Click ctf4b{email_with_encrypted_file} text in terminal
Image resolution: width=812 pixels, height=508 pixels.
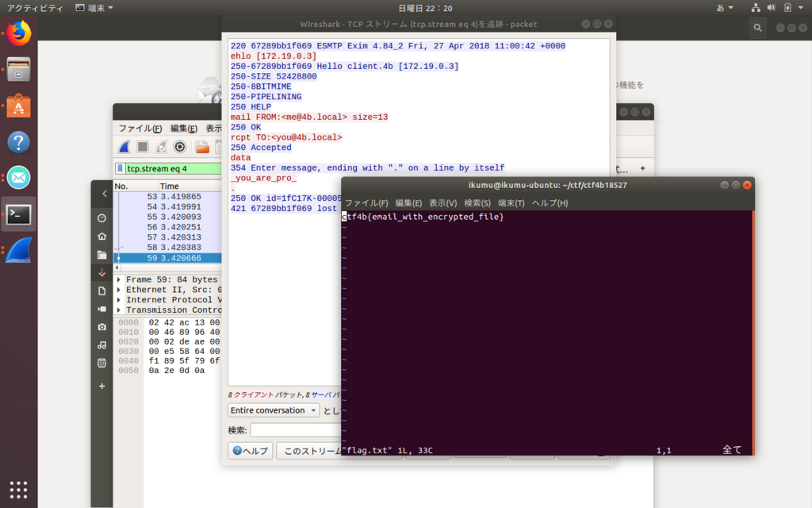423,217
